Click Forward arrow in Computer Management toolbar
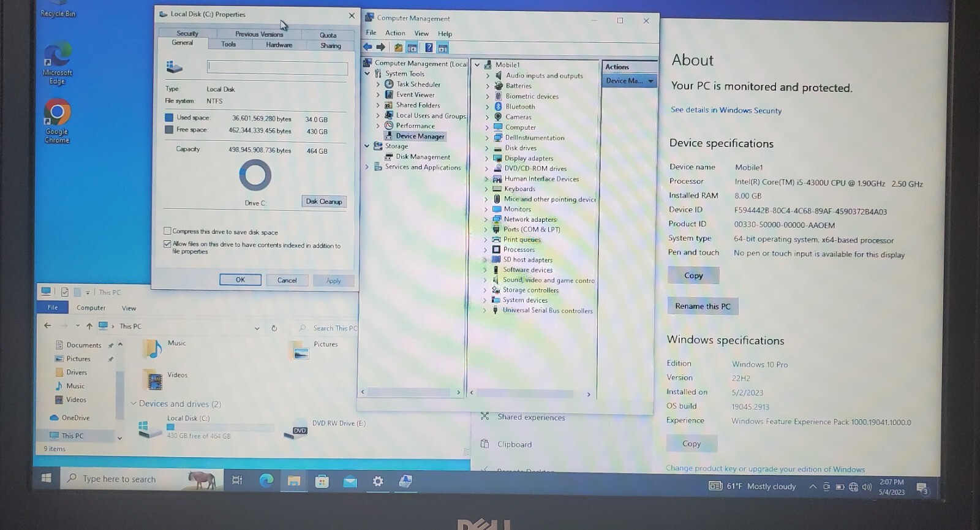This screenshot has width=980, height=530. [x=381, y=47]
